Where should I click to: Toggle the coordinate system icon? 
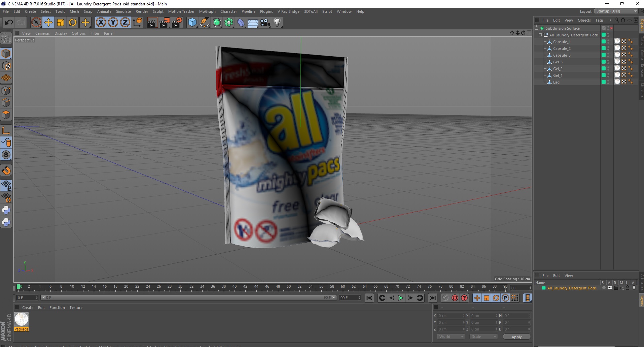[x=137, y=23]
